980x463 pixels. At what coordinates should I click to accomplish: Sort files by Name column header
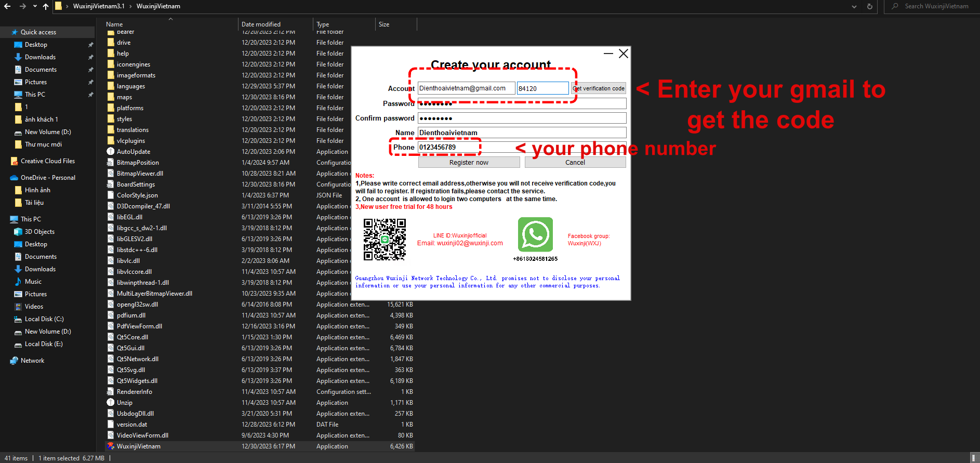click(x=114, y=24)
